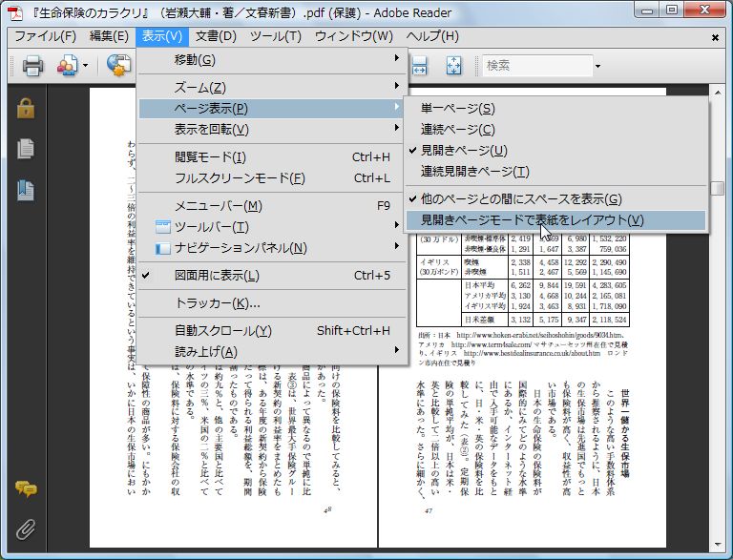Image resolution: width=733 pixels, height=560 pixels.
Task: Expand the 移動(G) submenu
Action: (x=272, y=60)
